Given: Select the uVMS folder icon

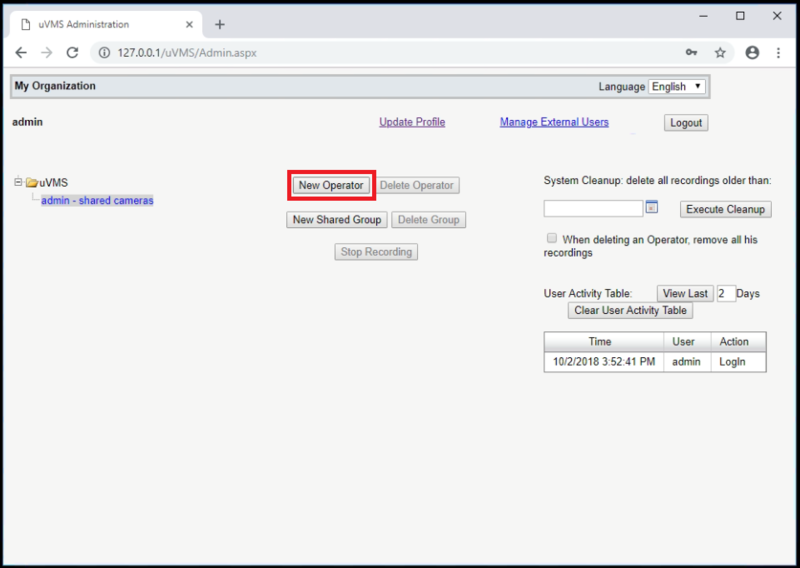Looking at the screenshot, I should click(32, 182).
